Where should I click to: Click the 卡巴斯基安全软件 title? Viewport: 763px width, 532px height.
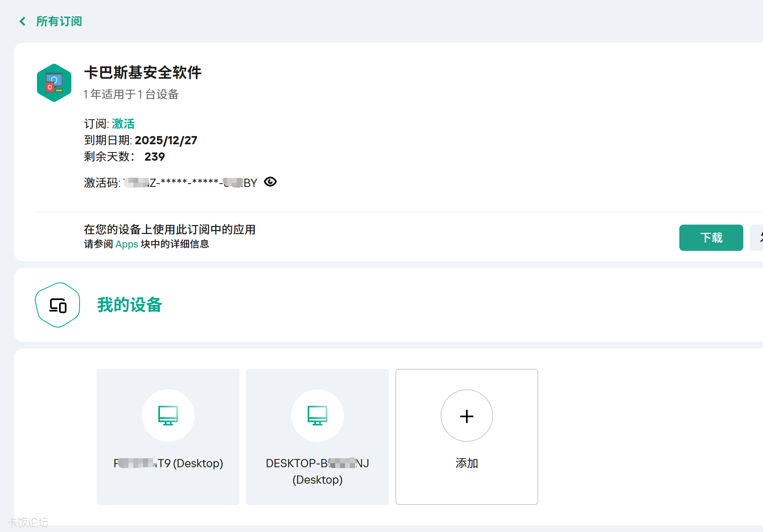143,73
